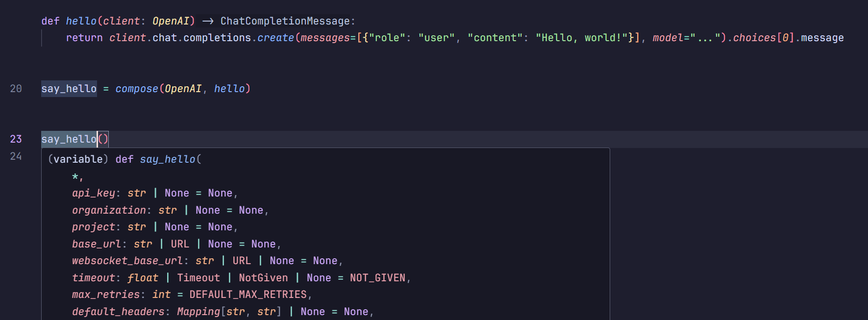The width and height of the screenshot is (868, 320).
Task: Click line number 23 in the gutter
Action: coord(16,139)
